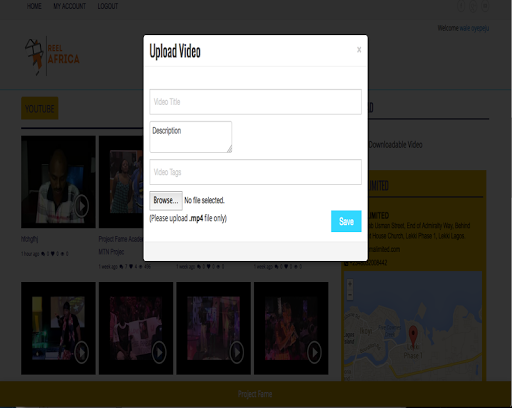The height and width of the screenshot is (408, 512).
Task: Close the Upload Video dialog with X
Action: tap(359, 50)
